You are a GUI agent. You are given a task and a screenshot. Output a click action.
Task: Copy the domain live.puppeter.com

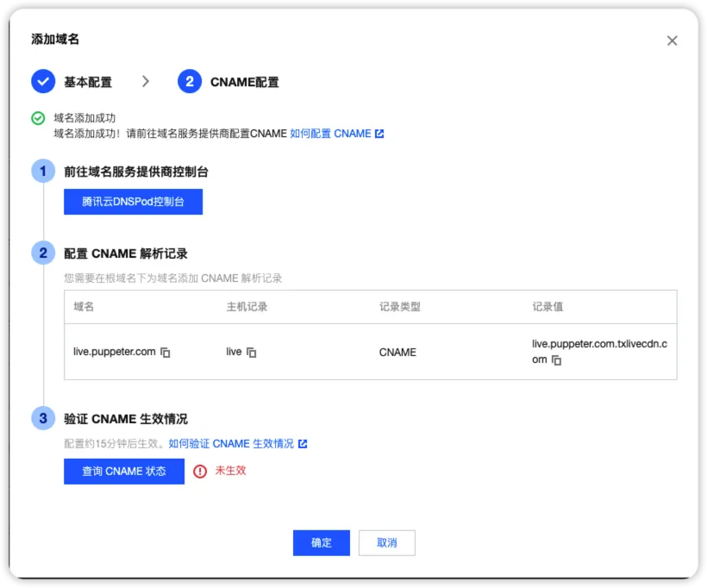click(166, 353)
